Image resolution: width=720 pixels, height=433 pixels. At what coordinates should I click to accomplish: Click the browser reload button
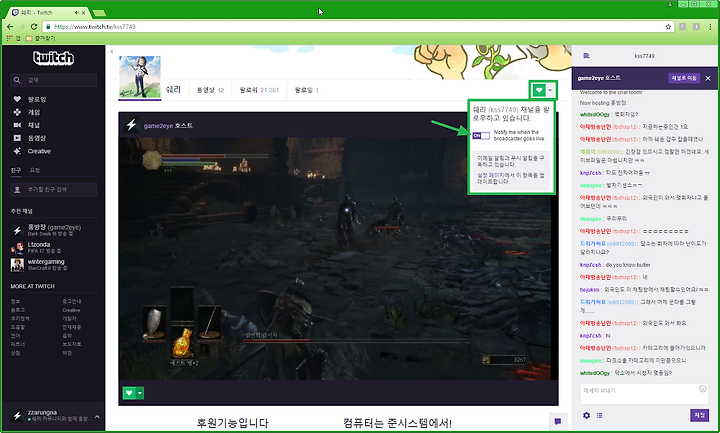point(34,27)
